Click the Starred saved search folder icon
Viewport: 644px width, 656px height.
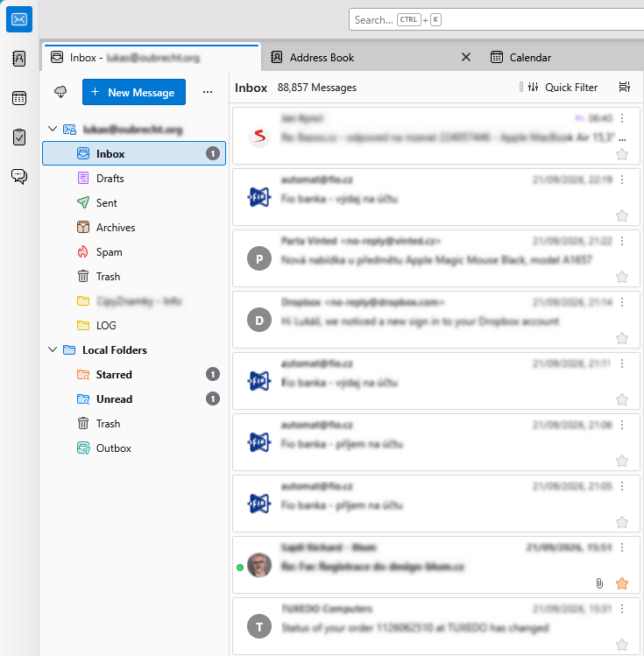[x=83, y=375]
